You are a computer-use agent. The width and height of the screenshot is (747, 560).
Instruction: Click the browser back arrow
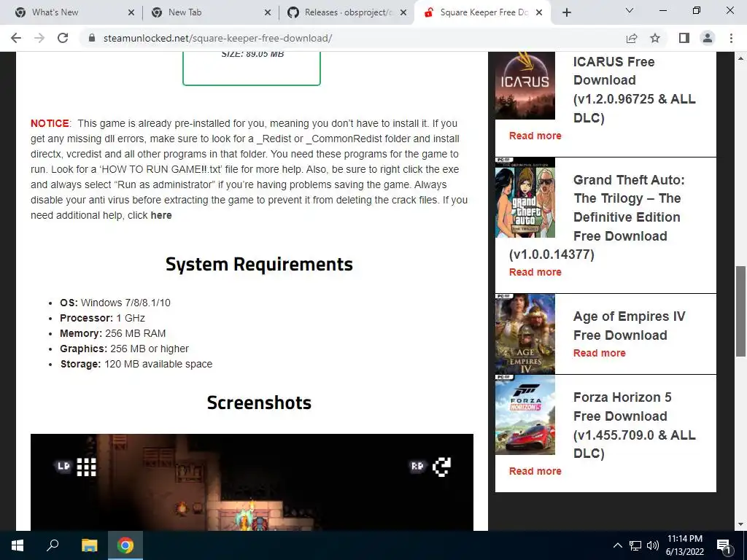16,38
